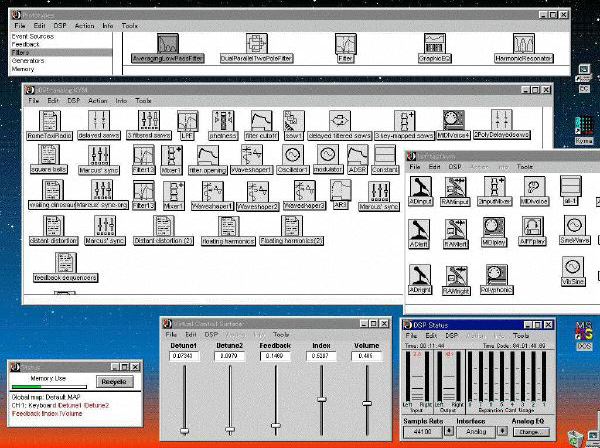Select Filters category in Prototypes list
The image size is (600, 448).
point(60,52)
